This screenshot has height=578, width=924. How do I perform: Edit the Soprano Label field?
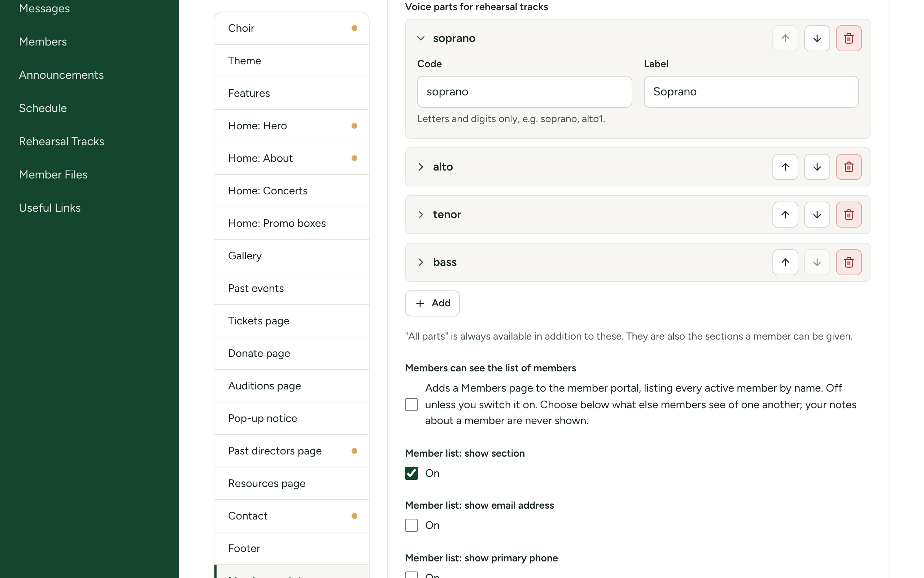click(x=751, y=92)
